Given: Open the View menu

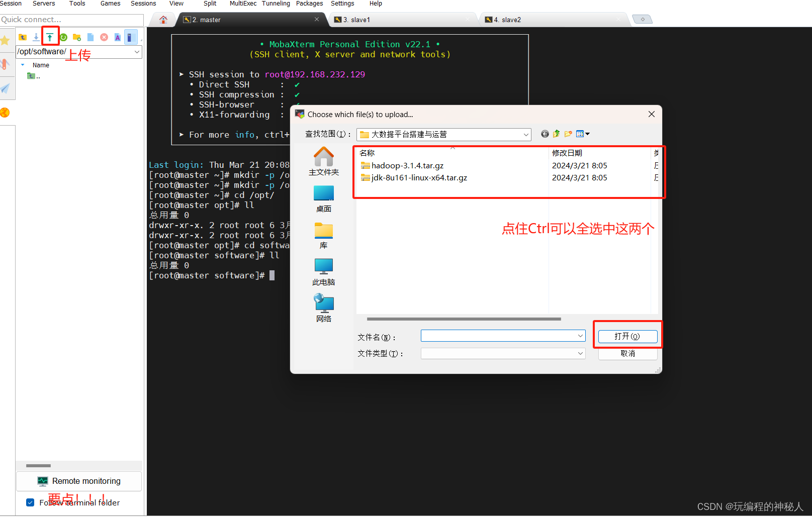Looking at the screenshot, I should click(x=176, y=4).
